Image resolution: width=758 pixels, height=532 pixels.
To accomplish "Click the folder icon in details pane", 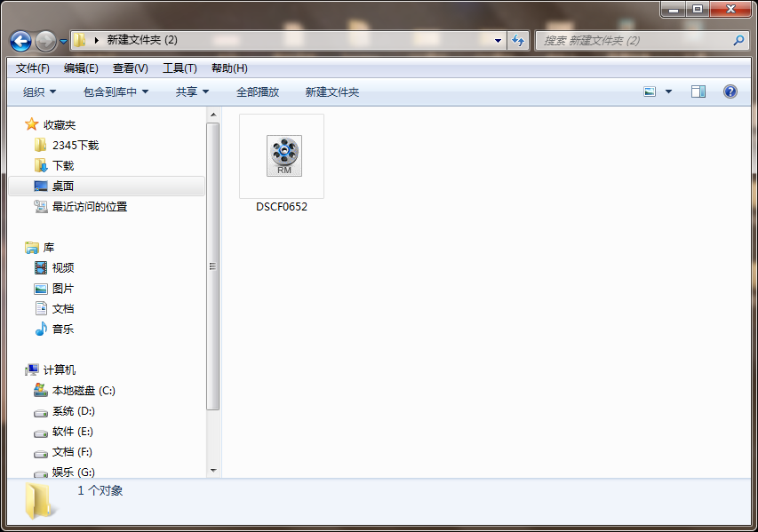I will click(39, 501).
